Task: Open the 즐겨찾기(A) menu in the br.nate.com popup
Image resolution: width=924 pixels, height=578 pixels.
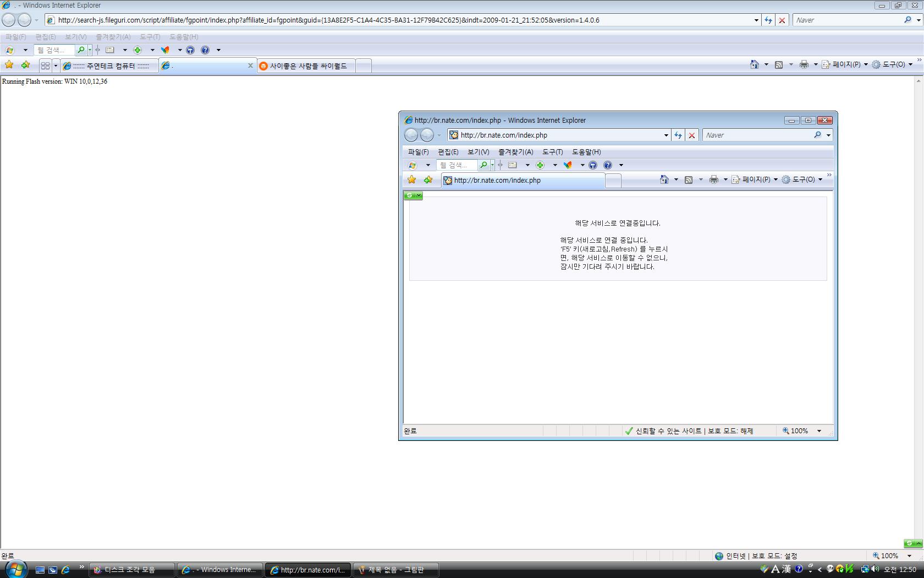Action: 515,152
